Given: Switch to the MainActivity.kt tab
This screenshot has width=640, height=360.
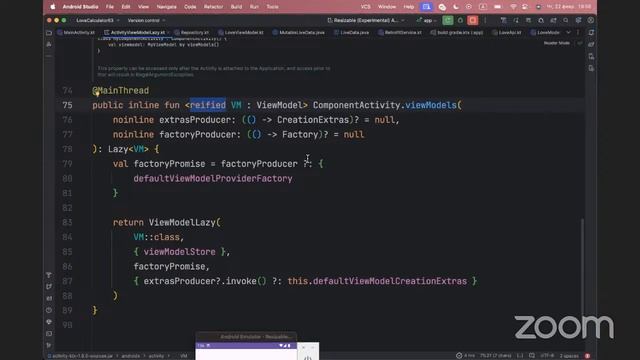Looking at the screenshot, I should 76,33.
